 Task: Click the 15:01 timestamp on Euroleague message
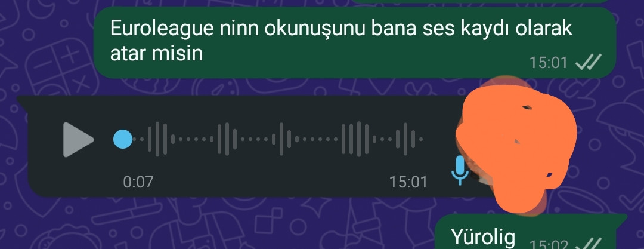(549, 63)
